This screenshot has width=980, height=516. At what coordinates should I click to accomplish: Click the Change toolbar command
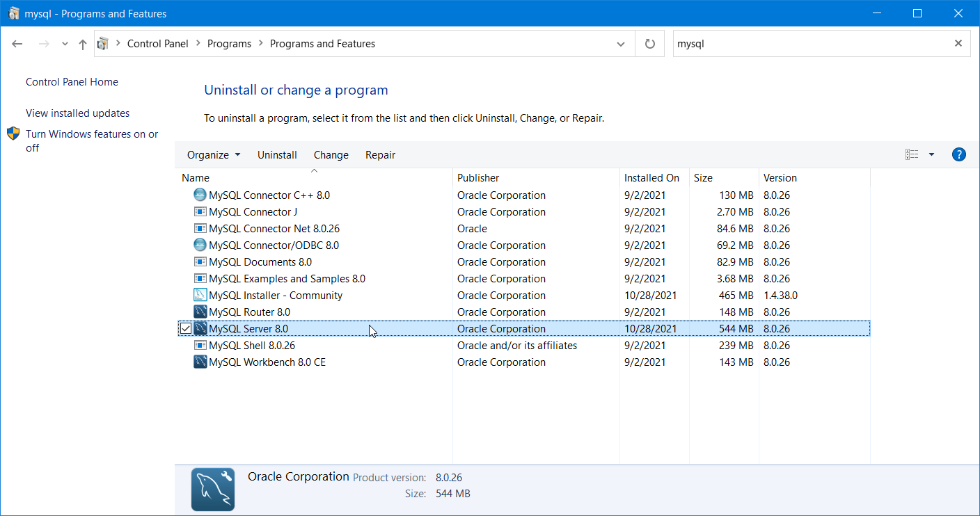click(331, 155)
